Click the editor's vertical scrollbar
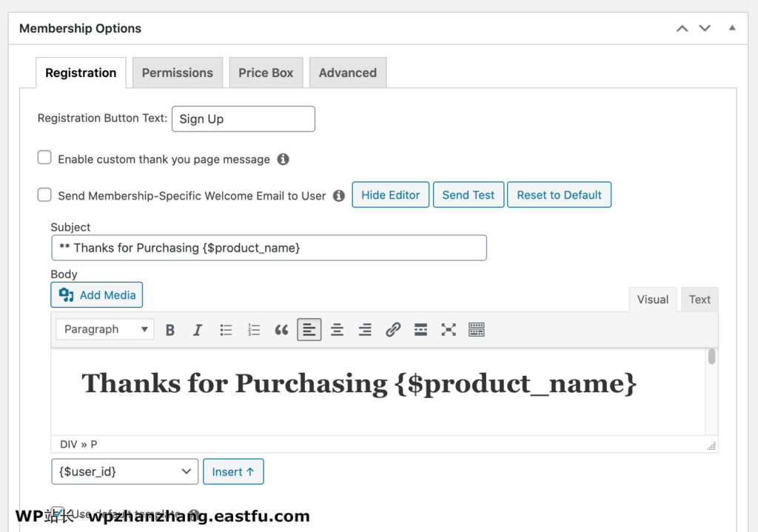This screenshot has width=758, height=532. tap(711, 357)
